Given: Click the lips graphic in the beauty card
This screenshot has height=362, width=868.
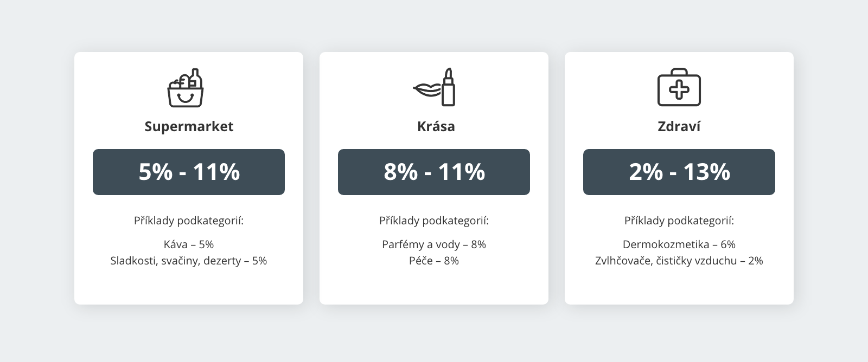Looking at the screenshot, I should tap(426, 89).
